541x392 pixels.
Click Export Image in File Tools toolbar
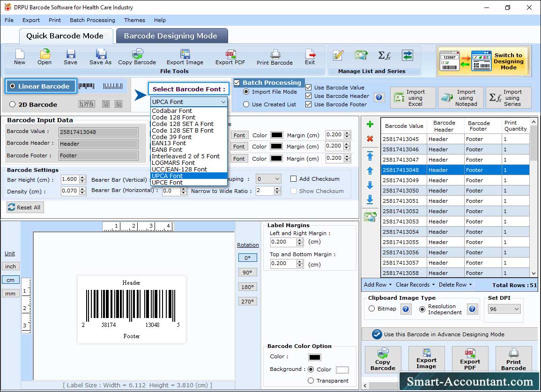[185, 57]
